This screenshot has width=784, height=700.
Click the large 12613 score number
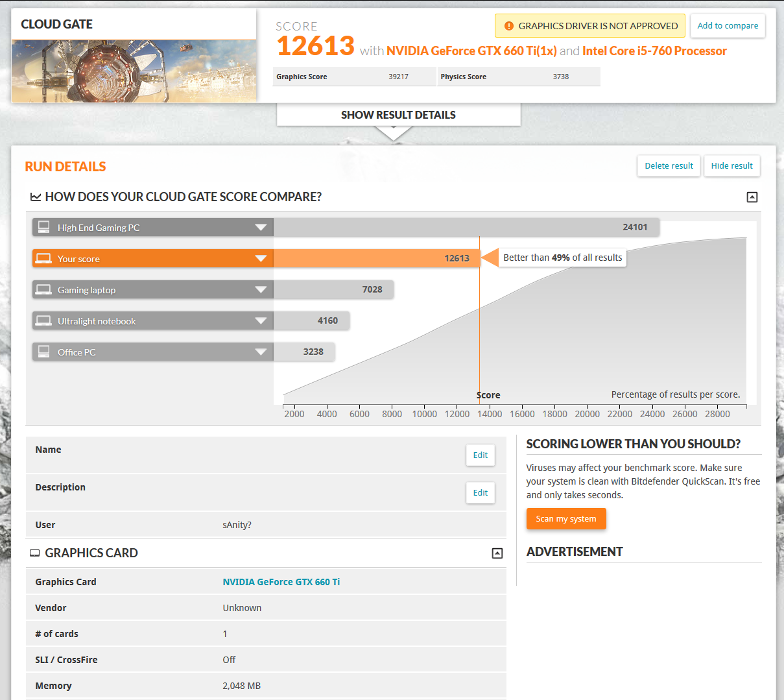tap(315, 46)
